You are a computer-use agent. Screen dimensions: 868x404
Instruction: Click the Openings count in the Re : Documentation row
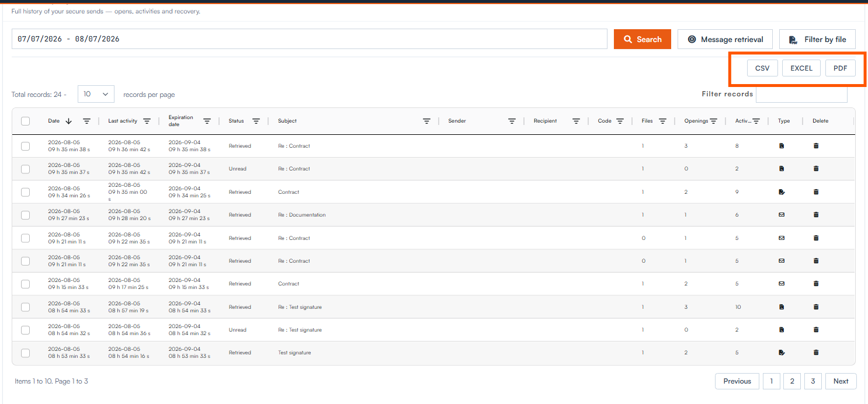coord(686,215)
